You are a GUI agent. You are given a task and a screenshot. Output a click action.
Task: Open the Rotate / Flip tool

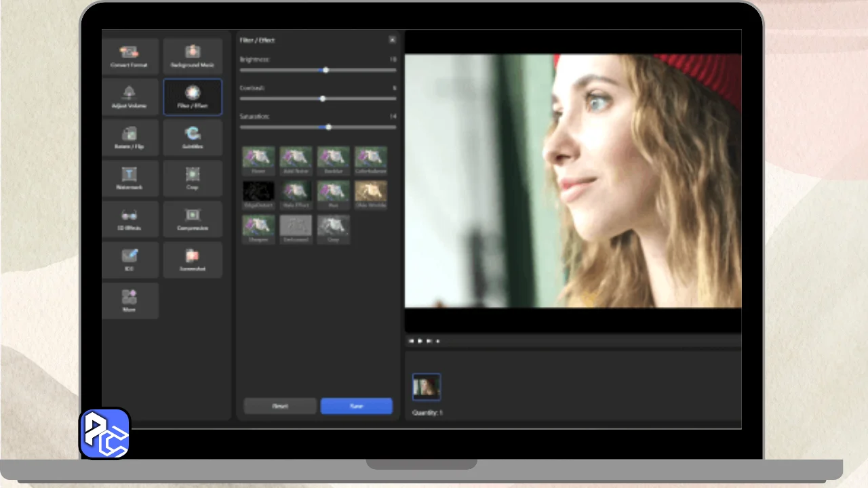(x=130, y=138)
